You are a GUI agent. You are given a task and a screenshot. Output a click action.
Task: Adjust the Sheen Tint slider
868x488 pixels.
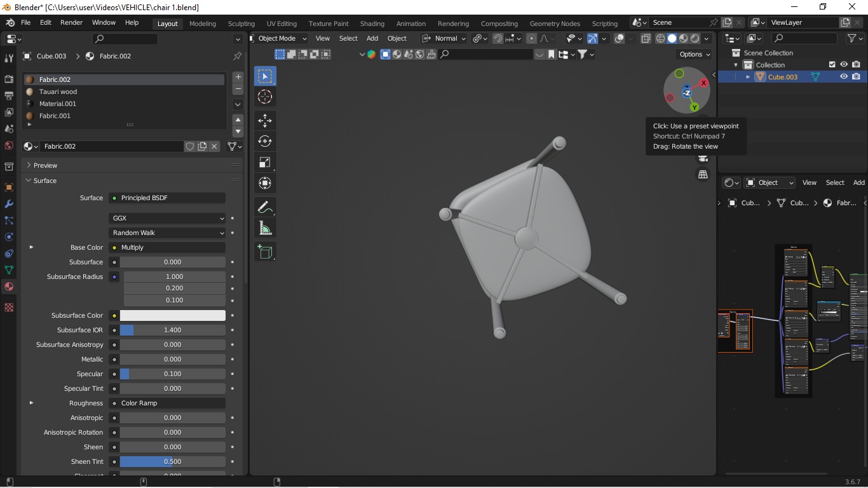pos(173,461)
